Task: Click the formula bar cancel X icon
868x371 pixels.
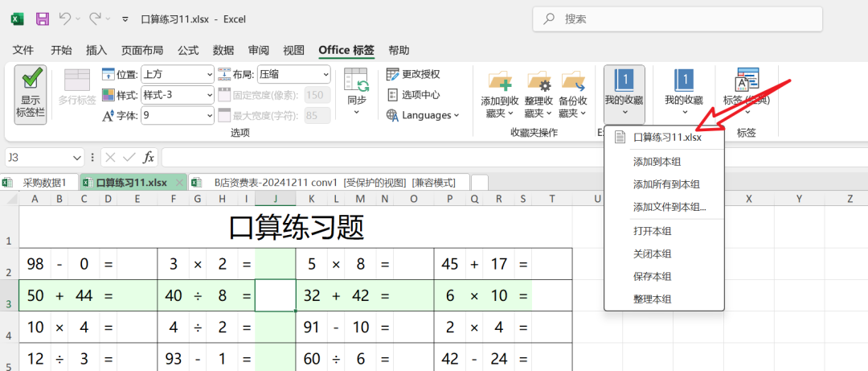Action: click(110, 158)
